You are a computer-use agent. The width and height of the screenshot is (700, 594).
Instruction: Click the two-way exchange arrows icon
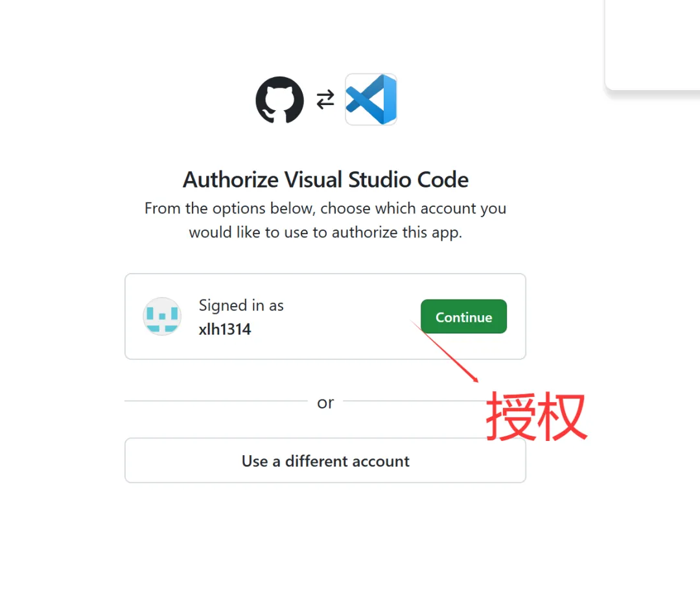click(x=325, y=100)
